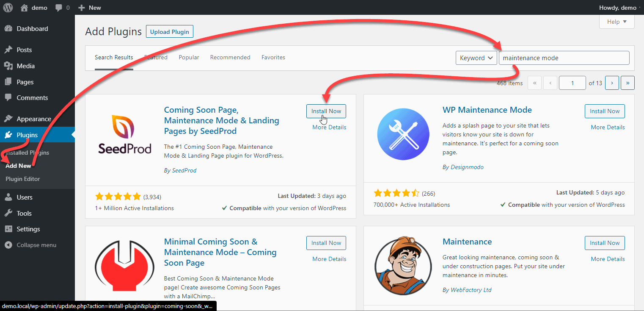
Task: Click the Designmodo author link
Action: pos(467,167)
